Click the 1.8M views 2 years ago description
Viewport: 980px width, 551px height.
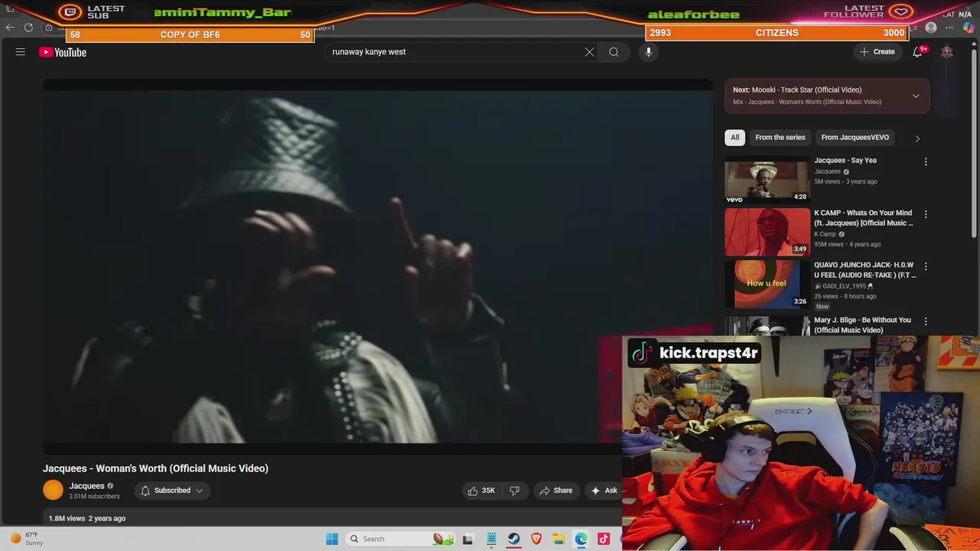(x=87, y=518)
